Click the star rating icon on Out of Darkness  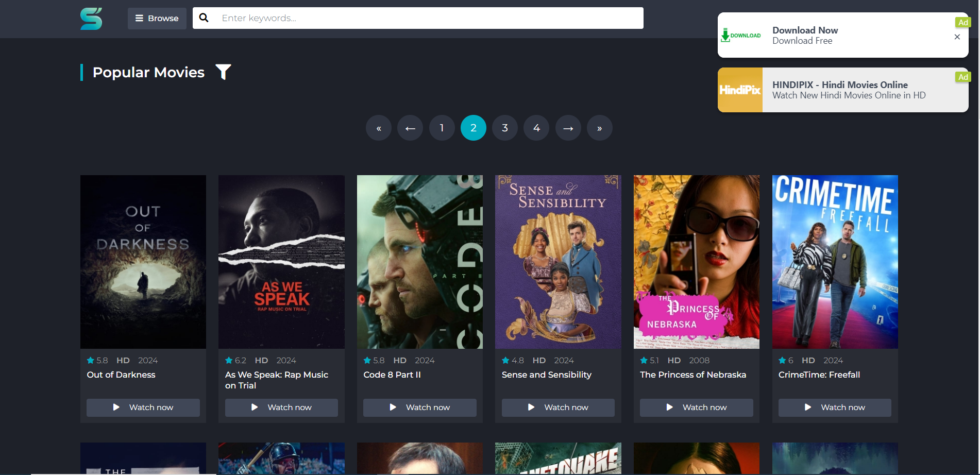click(91, 360)
